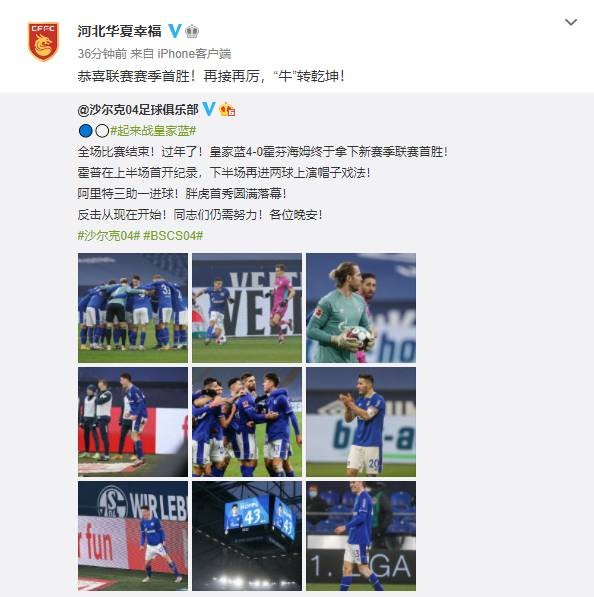The height and width of the screenshot is (597, 594).
Task: Open the goalkeeper holding ball photo
Action: pyautogui.click(x=361, y=308)
